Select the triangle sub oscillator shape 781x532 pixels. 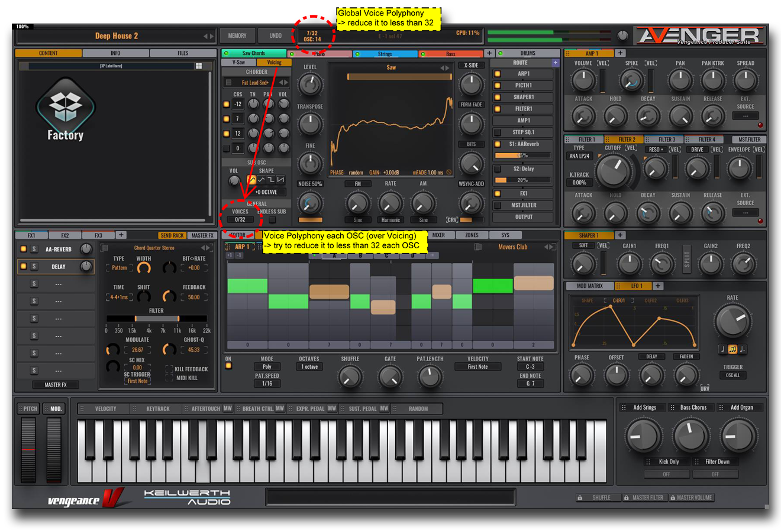[261, 180]
